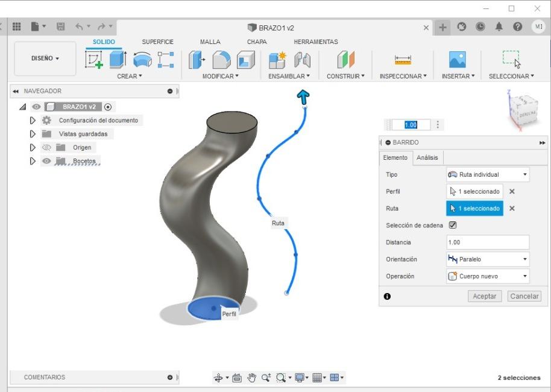The image size is (551, 392).
Task: Show the Origen folder
Action: 46,147
